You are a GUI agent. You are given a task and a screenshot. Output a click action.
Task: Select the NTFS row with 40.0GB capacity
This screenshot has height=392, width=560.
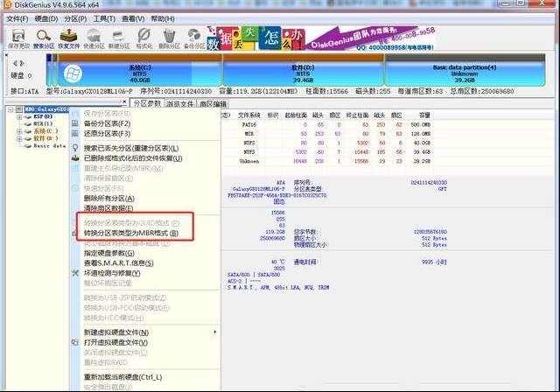coord(326,143)
